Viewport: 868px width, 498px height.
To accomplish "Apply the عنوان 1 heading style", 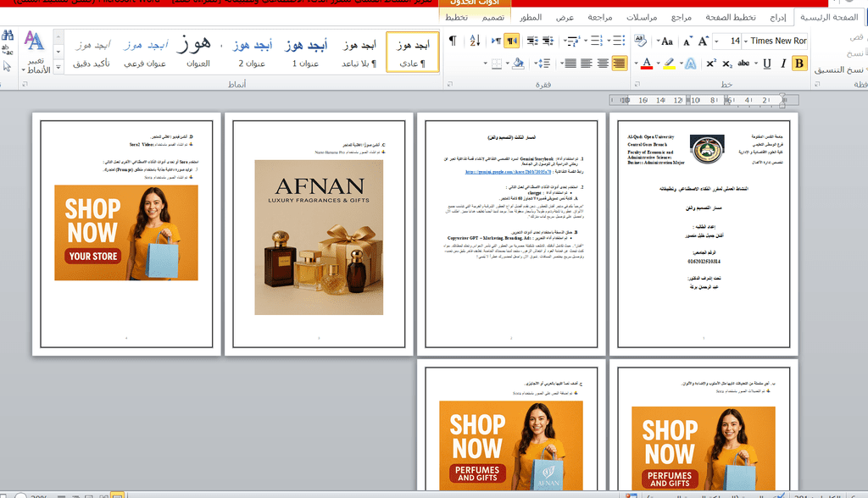I will click(306, 53).
